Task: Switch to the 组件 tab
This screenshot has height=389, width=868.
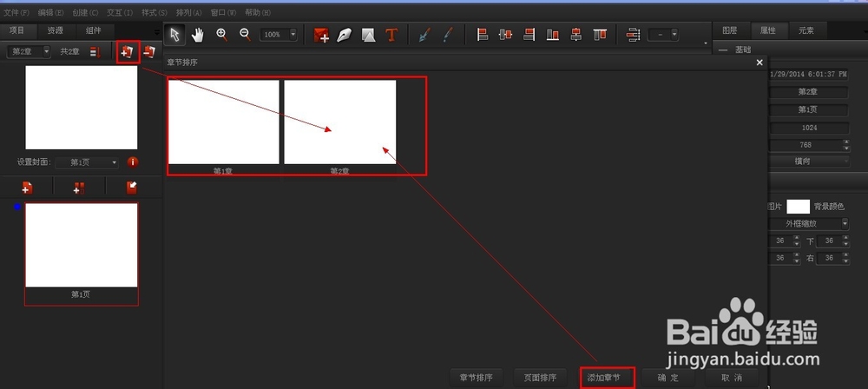Action: click(x=94, y=30)
